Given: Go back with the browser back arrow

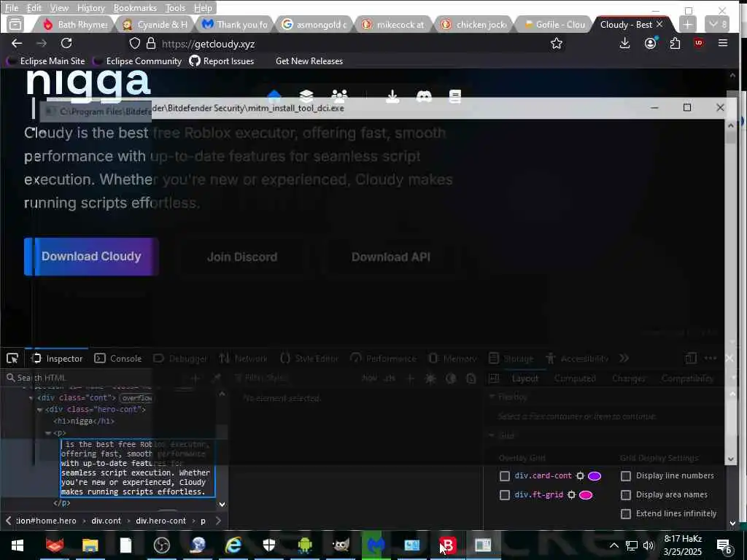Looking at the screenshot, I should point(17,43).
